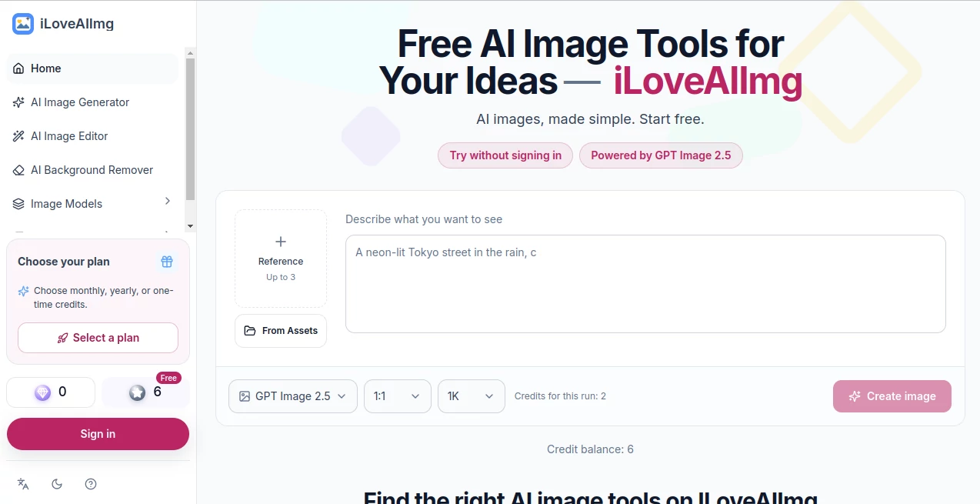Image resolution: width=980 pixels, height=504 pixels.
Task: Click the Create image button
Action: pos(892,396)
